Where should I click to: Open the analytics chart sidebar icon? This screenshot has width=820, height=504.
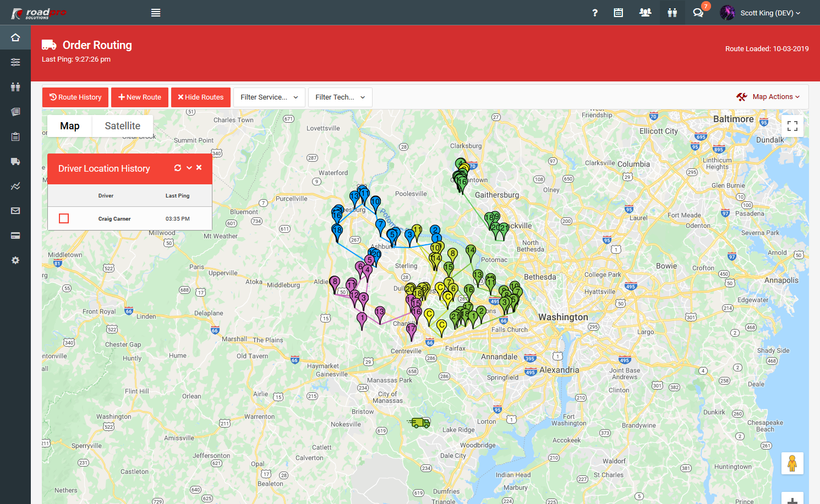click(15, 186)
